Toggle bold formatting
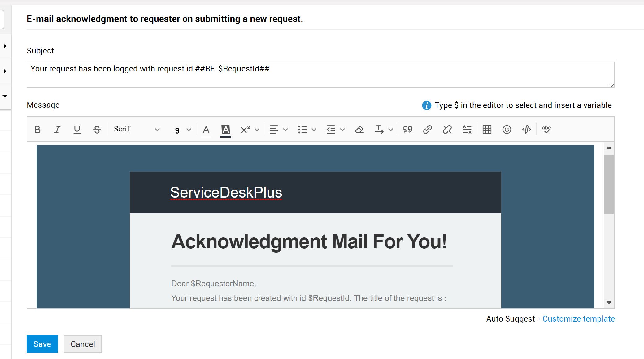Screen dimensions: 644x359 click(37, 130)
